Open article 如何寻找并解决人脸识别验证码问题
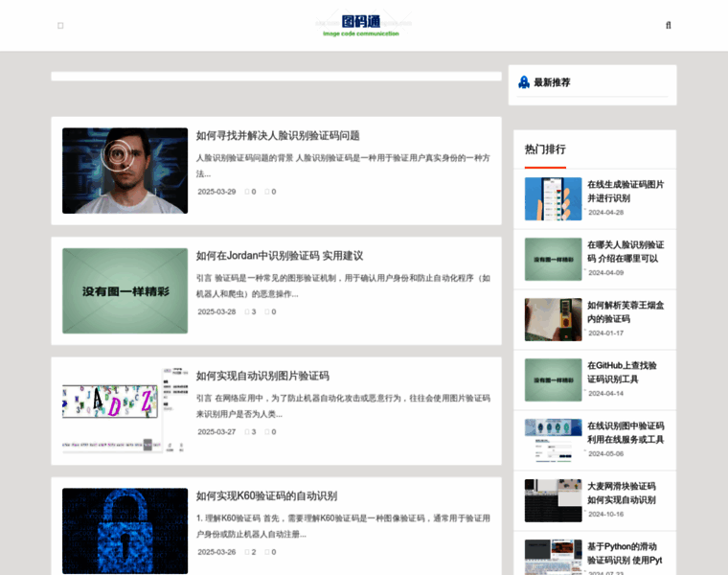728x575 pixels. (x=278, y=136)
